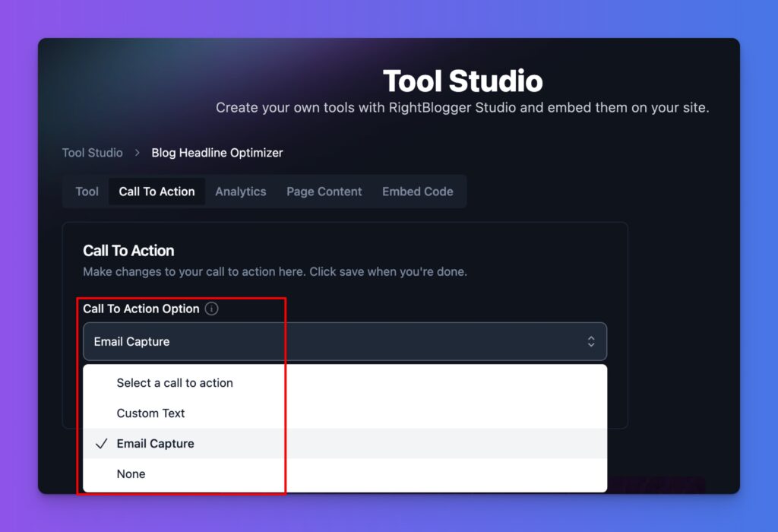The width and height of the screenshot is (778, 532).
Task: Pick 'Select a call to action' placeholder option
Action: coord(174,382)
